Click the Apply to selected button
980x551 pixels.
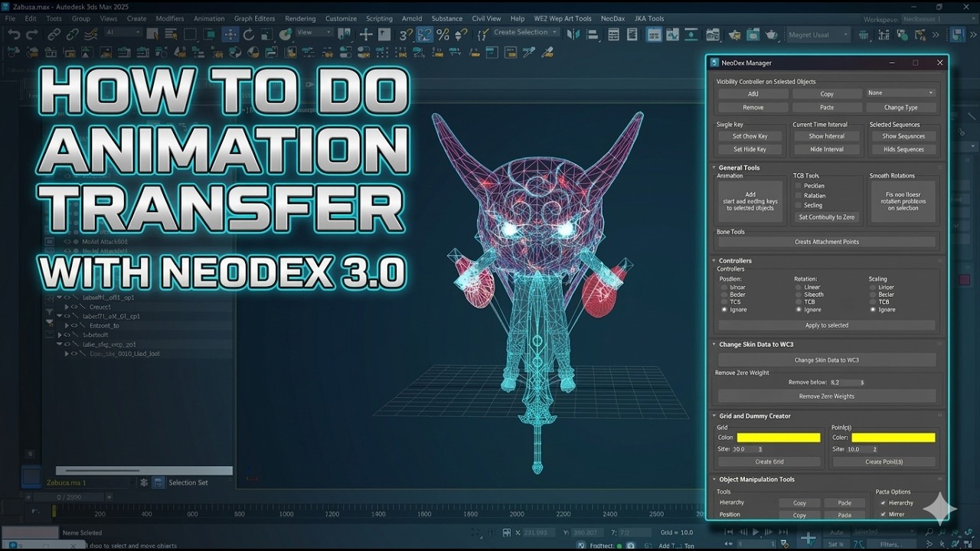tap(826, 325)
